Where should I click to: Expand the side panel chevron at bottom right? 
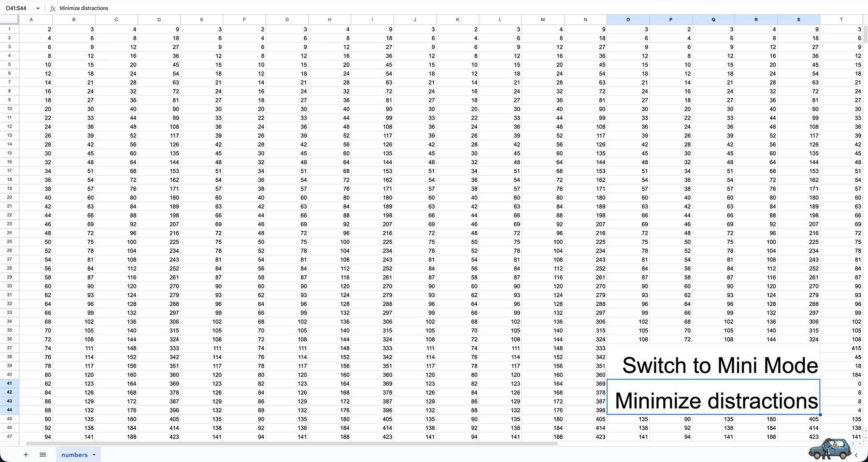tap(856, 455)
